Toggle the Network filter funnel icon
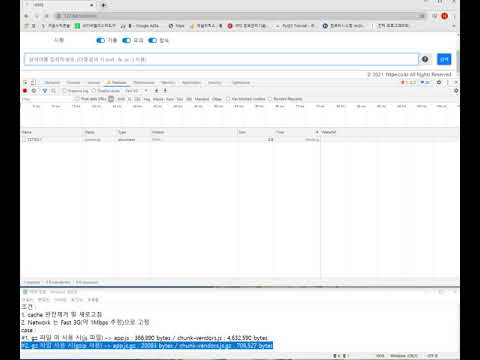 coord(45,91)
